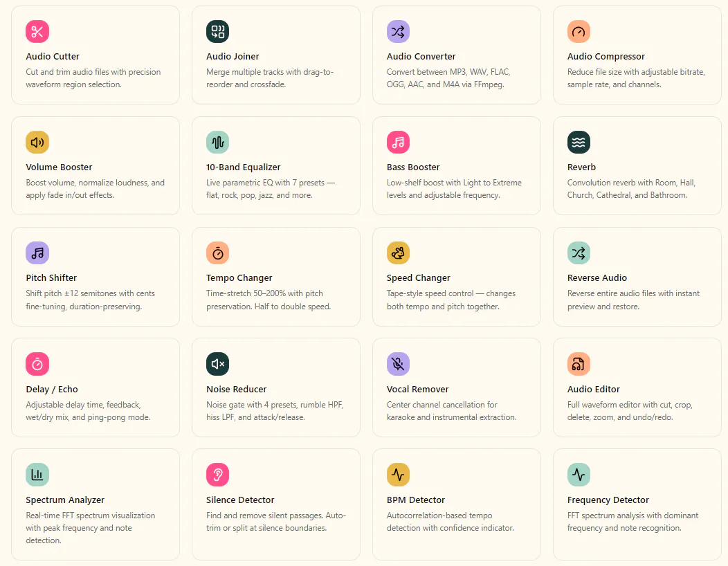Click 'Time-stretch 50–200% with pitch' description
Viewport: 728px width, 566px height.
(269, 300)
